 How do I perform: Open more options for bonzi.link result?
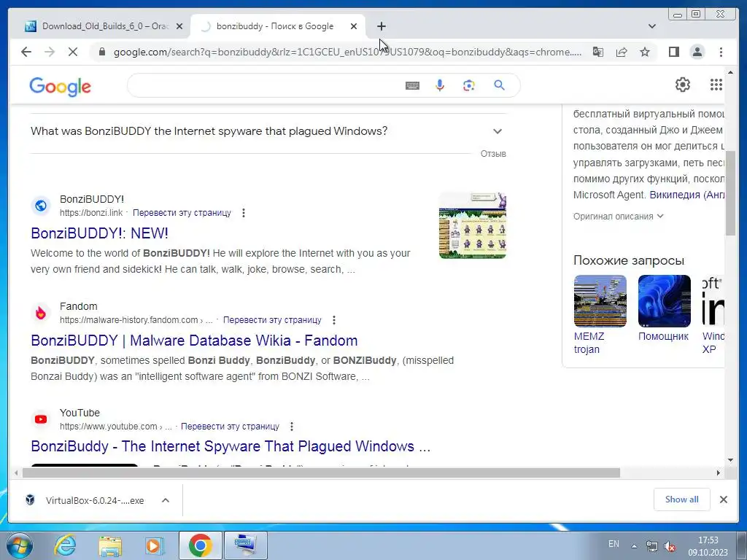[244, 213]
